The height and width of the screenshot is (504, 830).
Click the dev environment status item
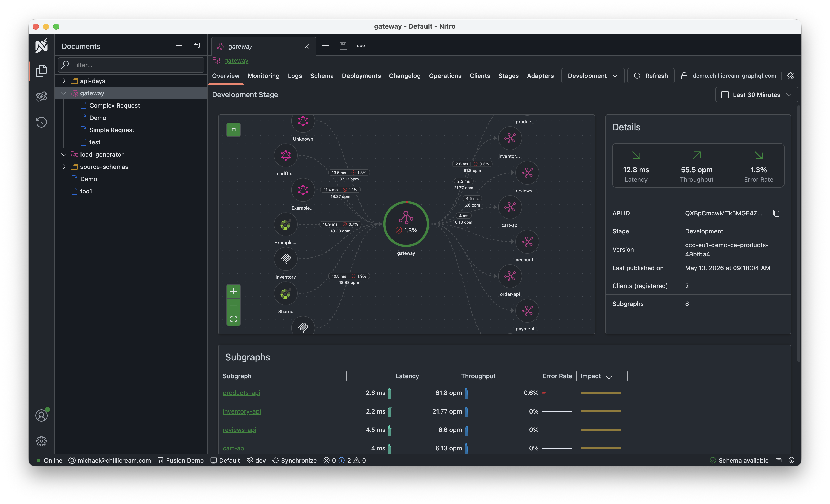coord(256,460)
